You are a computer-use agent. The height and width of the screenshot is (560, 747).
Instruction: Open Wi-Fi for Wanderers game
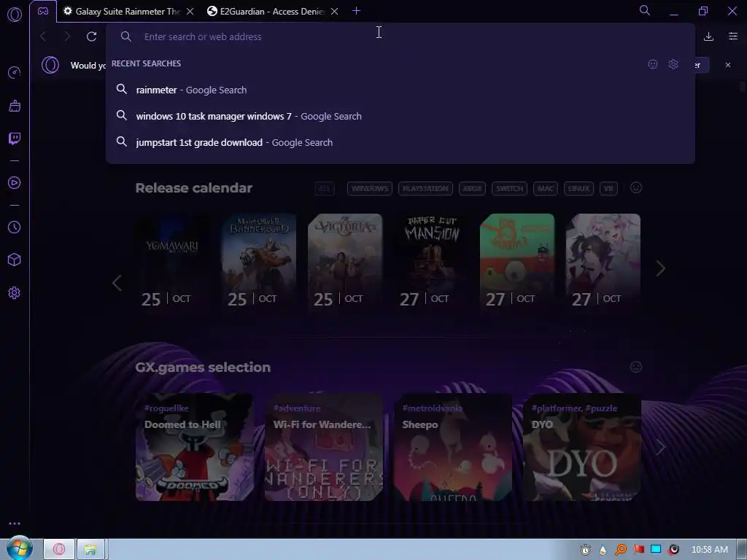pyautogui.click(x=324, y=447)
